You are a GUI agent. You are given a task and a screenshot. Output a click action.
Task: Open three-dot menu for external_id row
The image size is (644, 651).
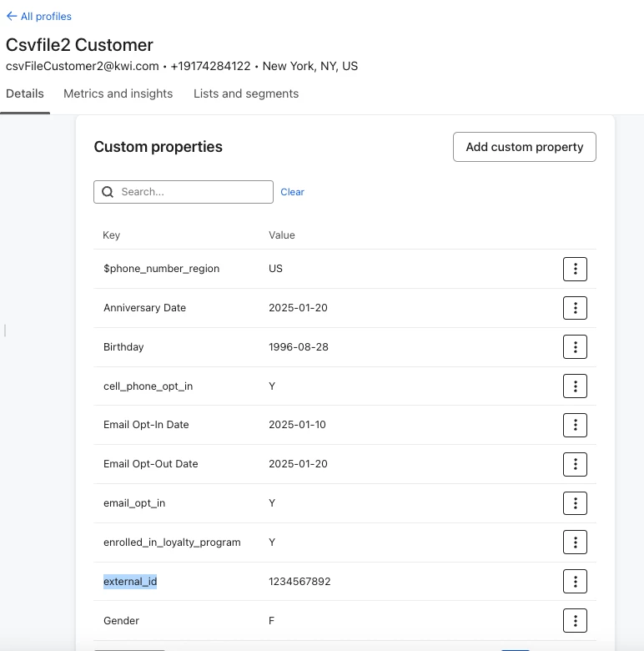575,582
